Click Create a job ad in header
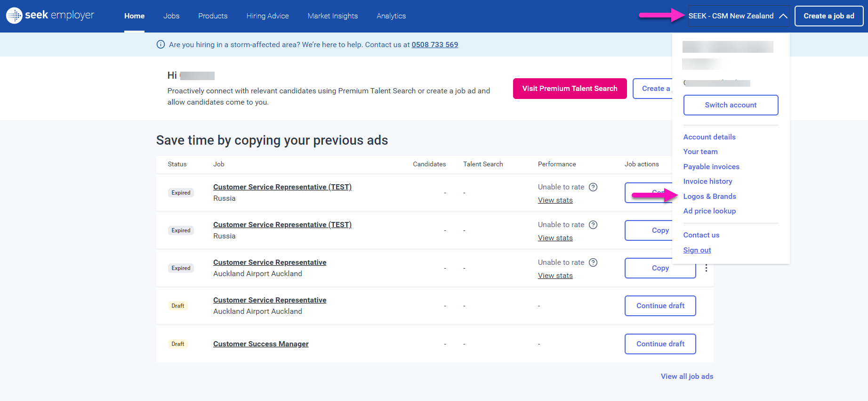The height and width of the screenshot is (401, 868). tap(828, 16)
